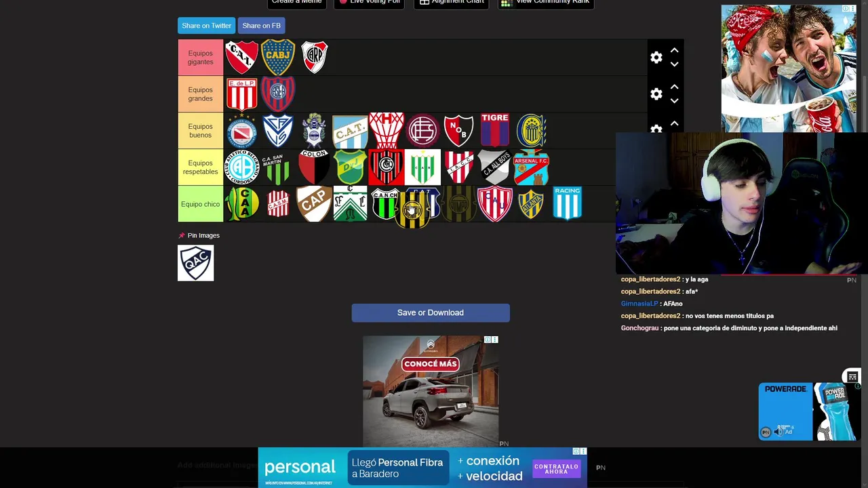Select the Defensa y Justicia crest
Image resolution: width=868 pixels, height=488 pixels.
pos(350,167)
